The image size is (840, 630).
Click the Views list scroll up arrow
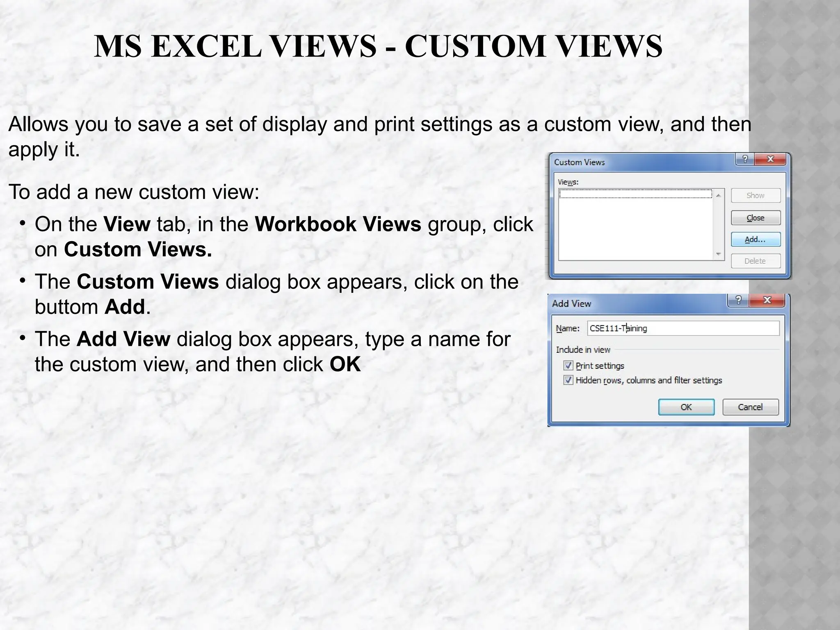coord(719,195)
